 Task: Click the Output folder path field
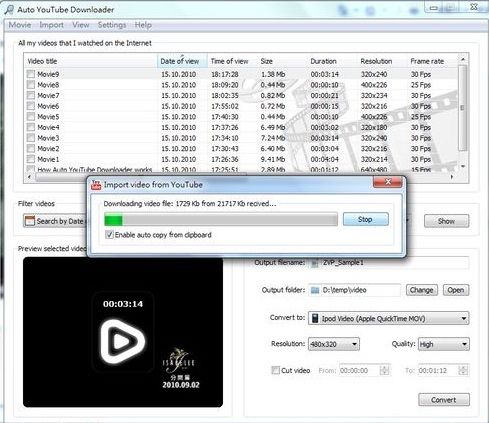coord(354,290)
